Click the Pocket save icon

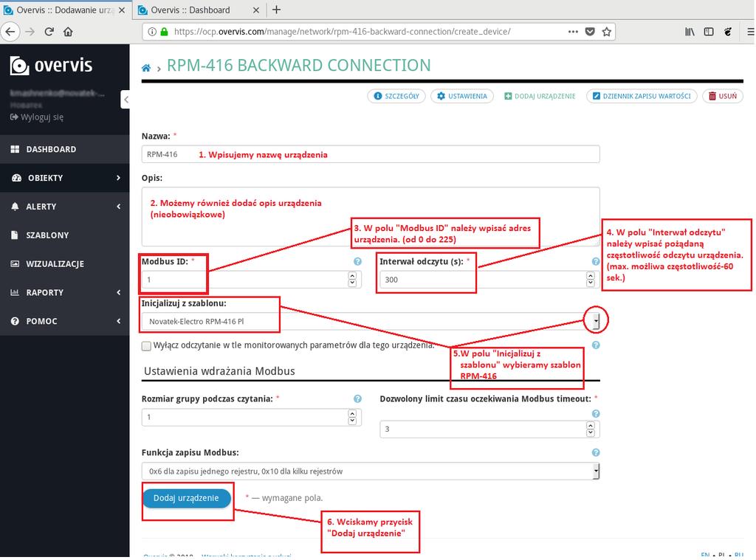coord(590,32)
